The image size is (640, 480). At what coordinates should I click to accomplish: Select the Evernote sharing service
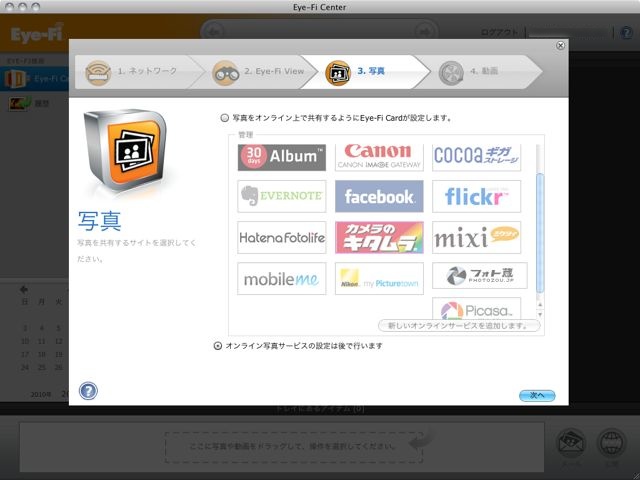point(282,196)
